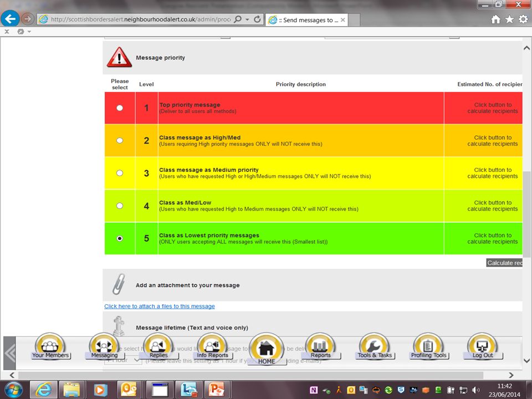Image resolution: width=532 pixels, height=399 pixels.
Task: Click the browser Forward arrow
Action: coord(28,19)
